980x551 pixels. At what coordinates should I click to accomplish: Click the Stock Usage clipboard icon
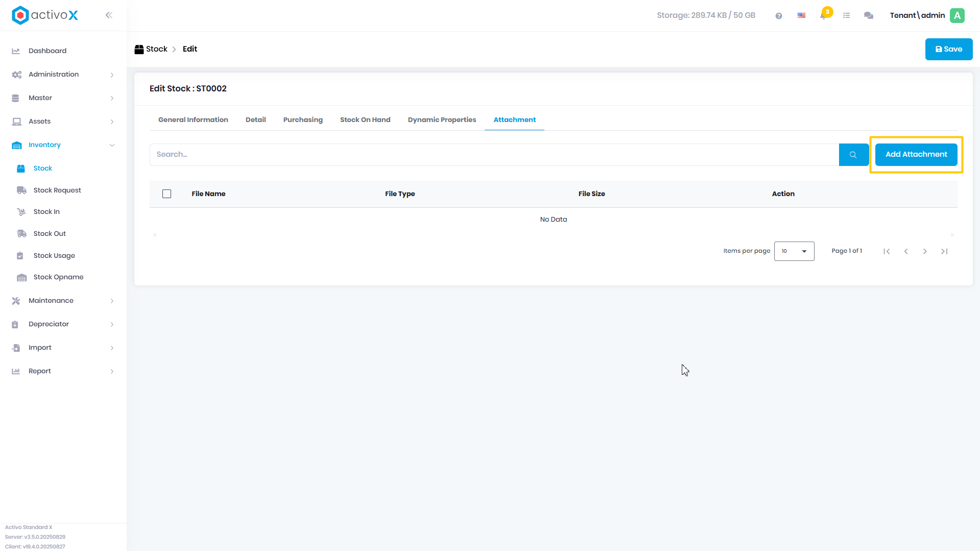coord(20,256)
